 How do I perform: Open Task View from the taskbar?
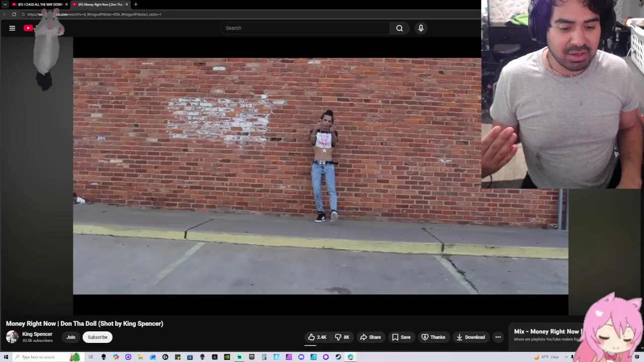pyautogui.click(x=91, y=357)
